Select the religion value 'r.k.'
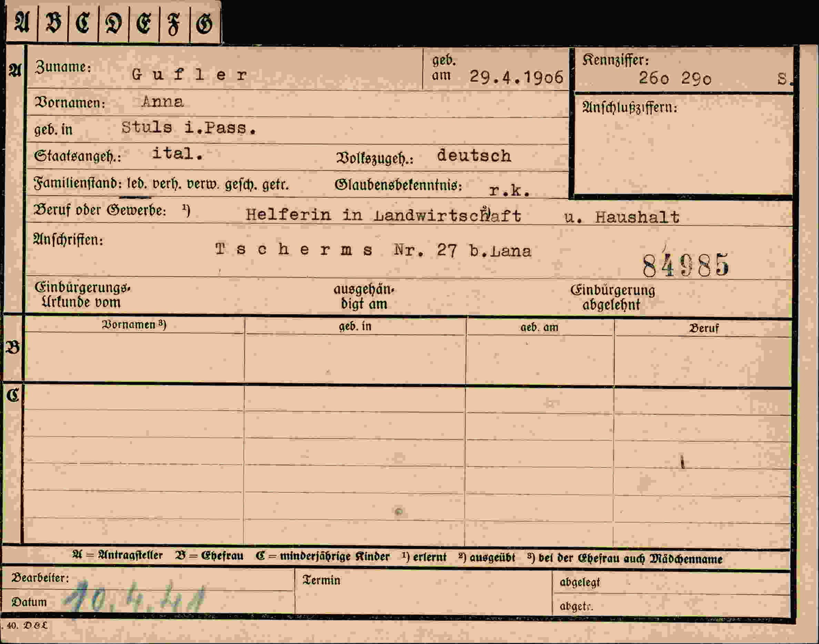This screenshot has width=819, height=644. pyautogui.click(x=509, y=190)
